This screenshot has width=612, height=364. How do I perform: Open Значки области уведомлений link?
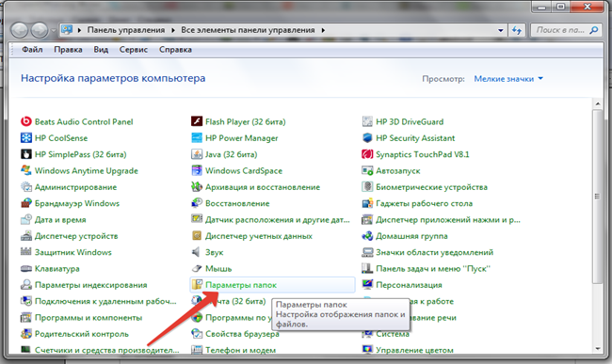(434, 252)
